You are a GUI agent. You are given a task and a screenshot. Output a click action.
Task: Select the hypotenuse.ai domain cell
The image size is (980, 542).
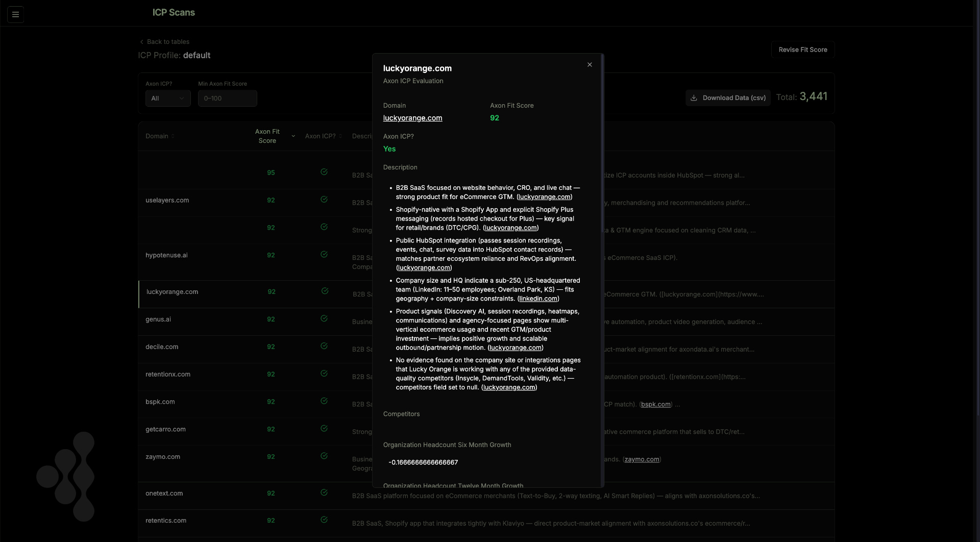coord(166,255)
